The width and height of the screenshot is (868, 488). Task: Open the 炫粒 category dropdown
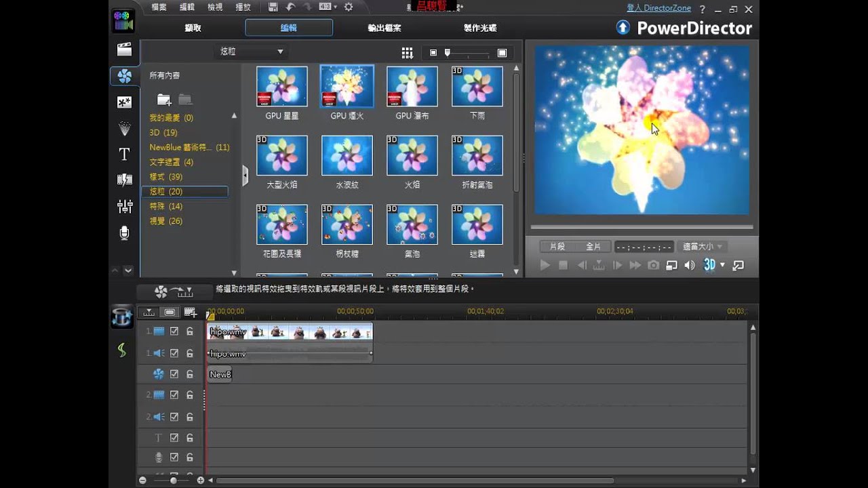tap(252, 52)
